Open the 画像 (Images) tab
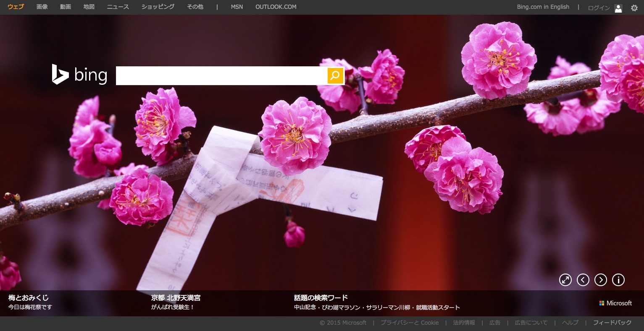 42,7
